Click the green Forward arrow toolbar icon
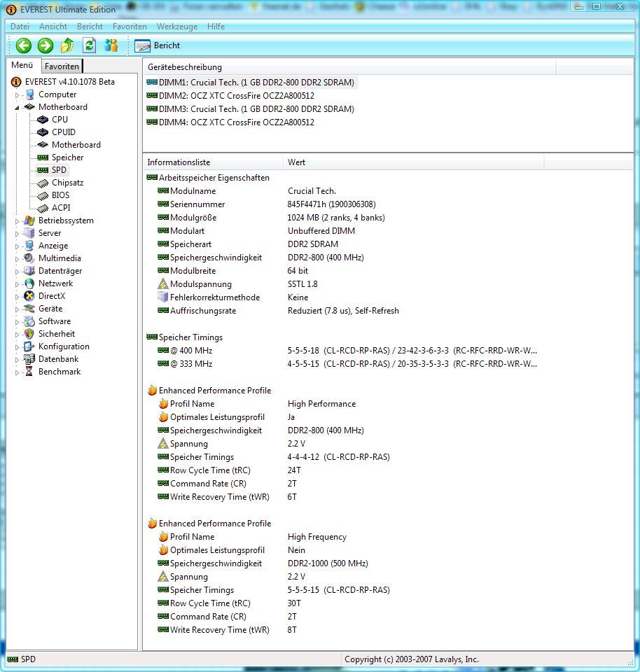The height and width of the screenshot is (672, 640). (x=46, y=45)
